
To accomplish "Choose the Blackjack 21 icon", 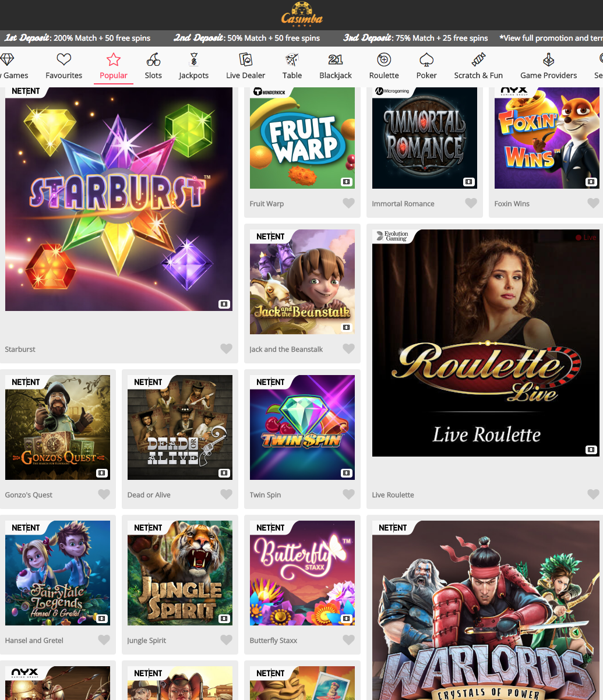I will click(x=336, y=59).
